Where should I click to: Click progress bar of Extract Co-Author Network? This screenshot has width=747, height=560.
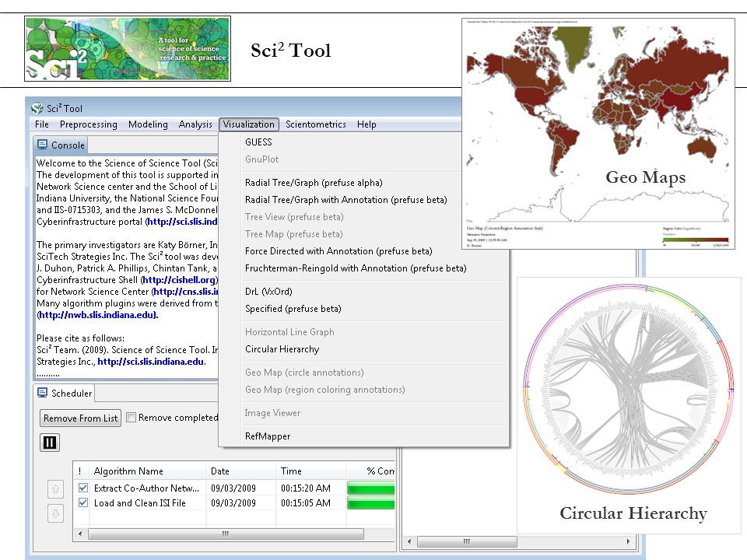click(x=370, y=488)
